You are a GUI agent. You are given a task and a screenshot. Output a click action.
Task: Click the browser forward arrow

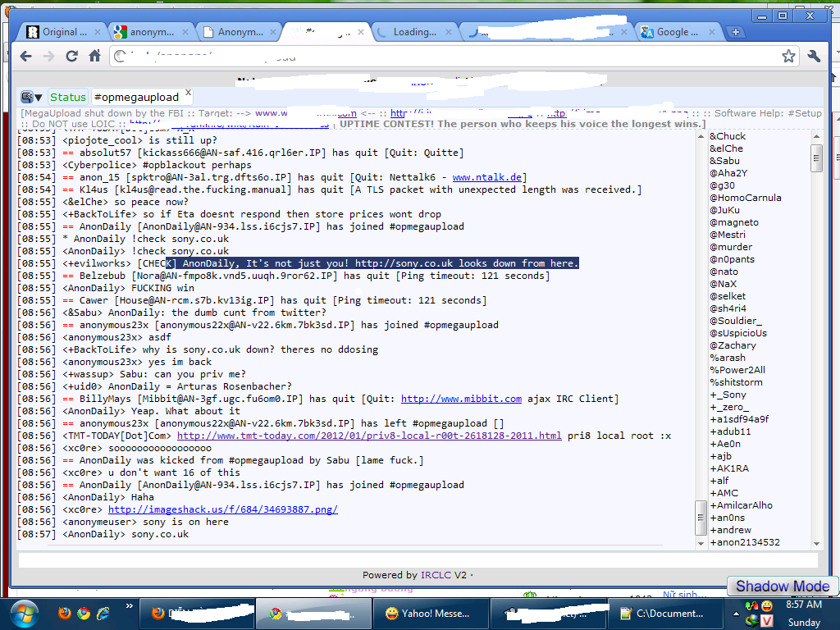tap(48, 57)
